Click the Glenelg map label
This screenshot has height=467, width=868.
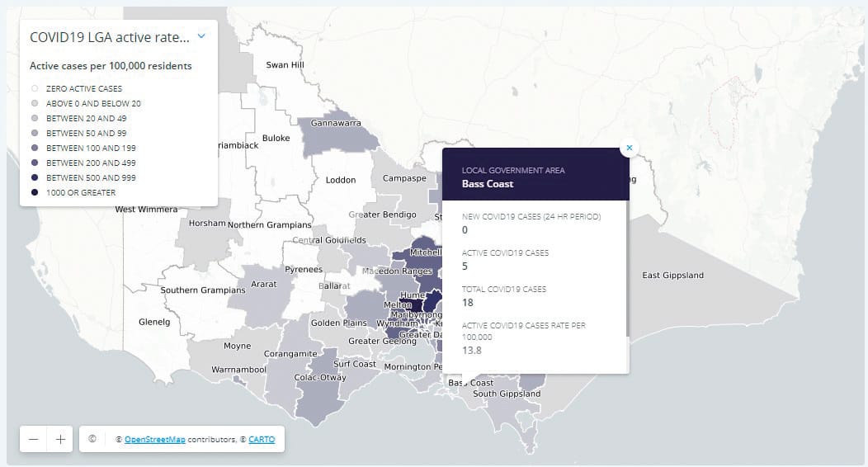coord(154,322)
